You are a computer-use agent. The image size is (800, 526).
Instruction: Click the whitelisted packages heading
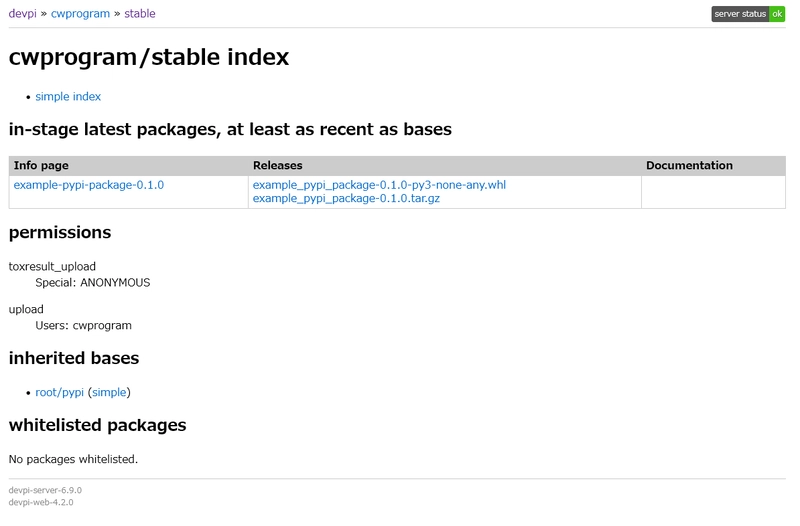tap(97, 425)
